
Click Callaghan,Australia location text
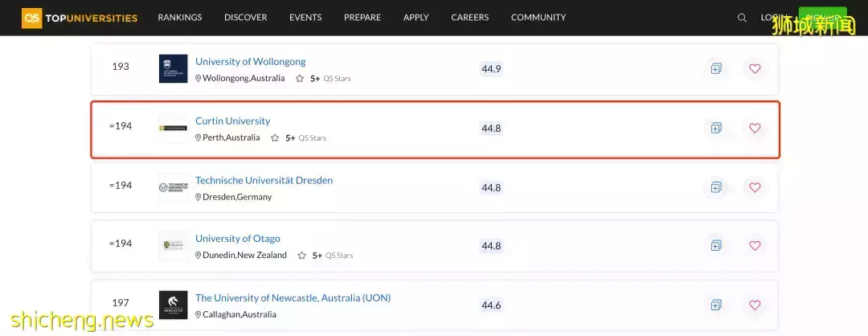(240, 314)
